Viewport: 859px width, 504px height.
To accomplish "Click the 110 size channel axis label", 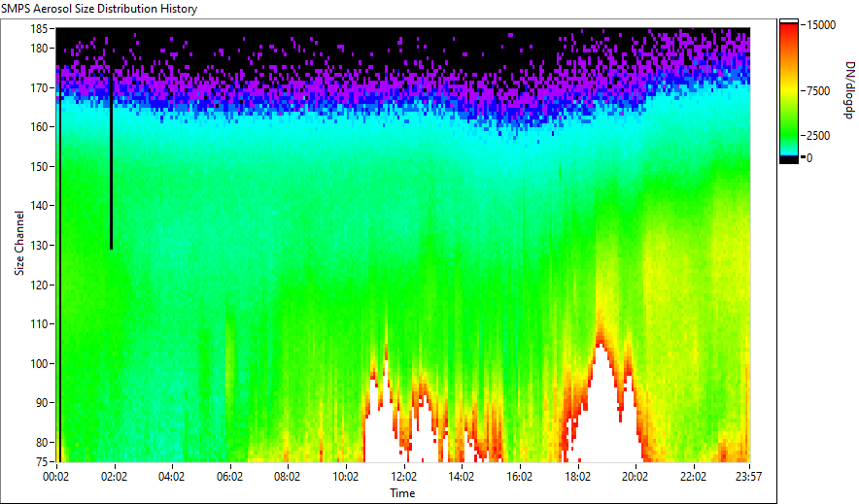I will tap(38, 324).
